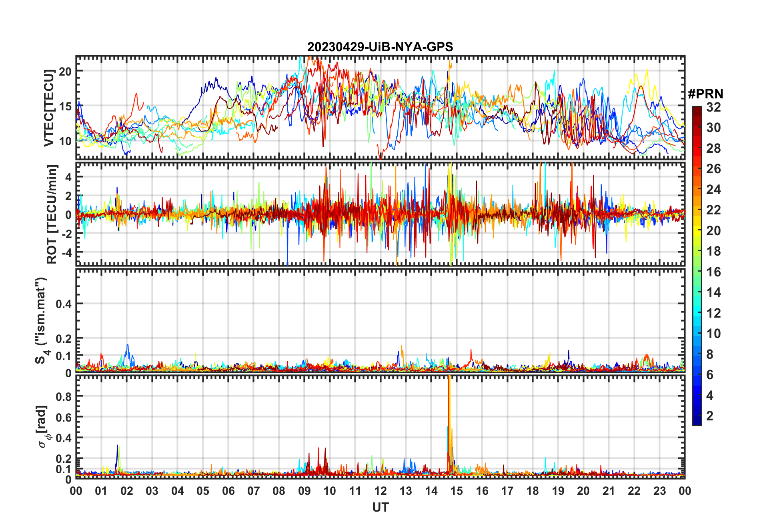The width and height of the screenshot is (761, 532).
Task: Click the ROT [TECU/min] y-axis label
Action: click(52, 214)
